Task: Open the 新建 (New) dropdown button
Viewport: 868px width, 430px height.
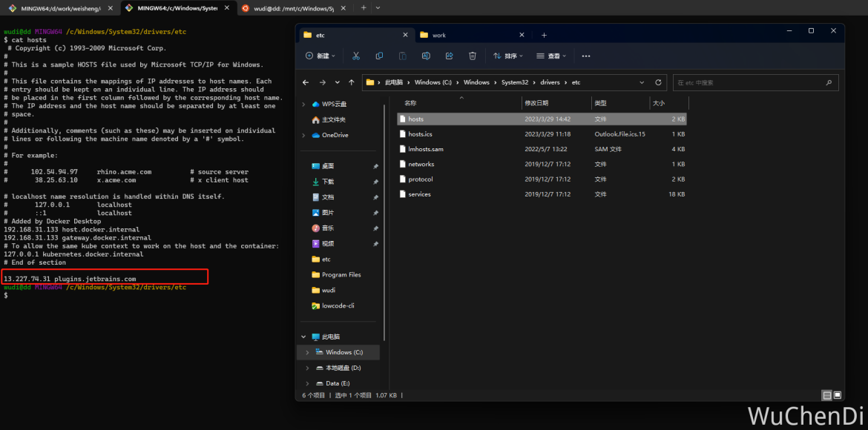Action: click(320, 56)
